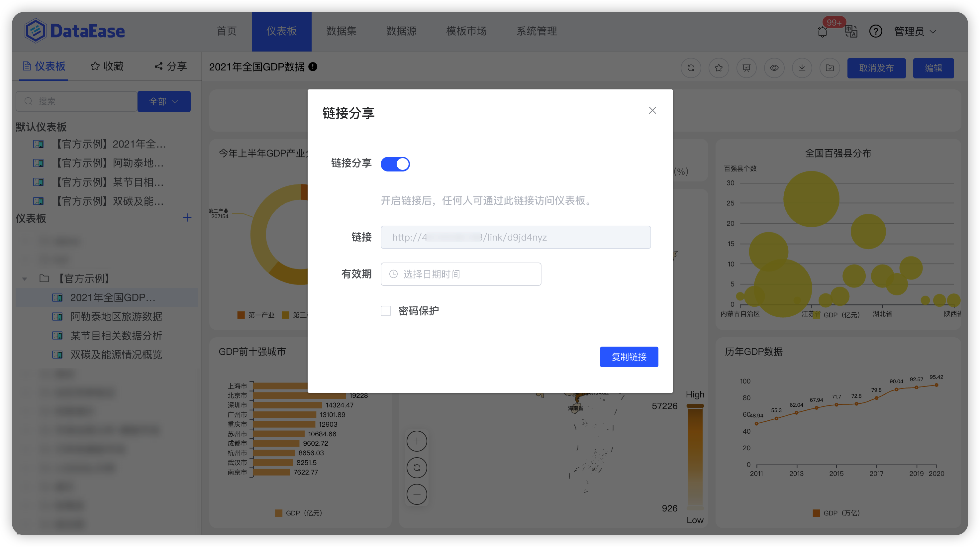Click the presentation fullscreen icon
The height and width of the screenshot is (547, 980).
point(746,68)
